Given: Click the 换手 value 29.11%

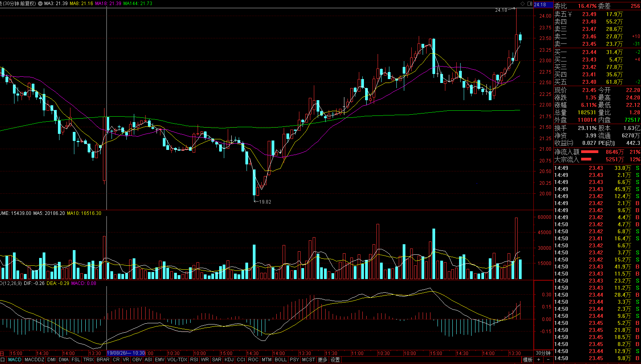Looking at the screenshot, I should [x=587, y=128].
